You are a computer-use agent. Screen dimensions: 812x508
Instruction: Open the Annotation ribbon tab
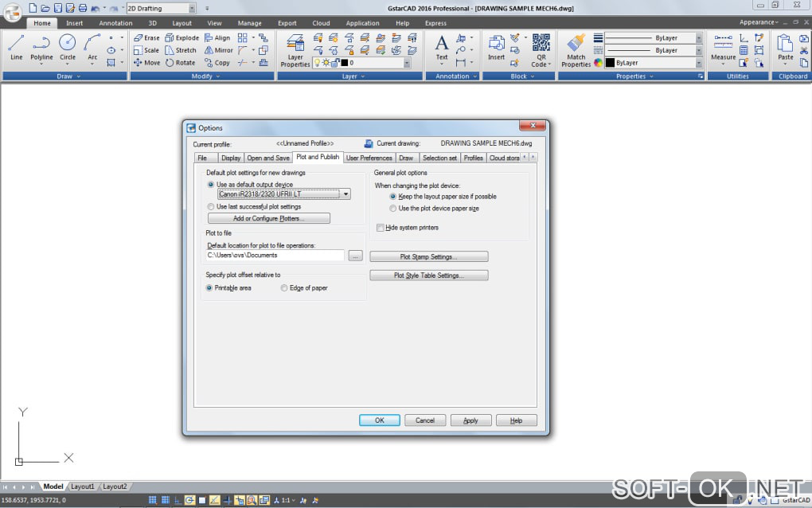tap(115, 23)
